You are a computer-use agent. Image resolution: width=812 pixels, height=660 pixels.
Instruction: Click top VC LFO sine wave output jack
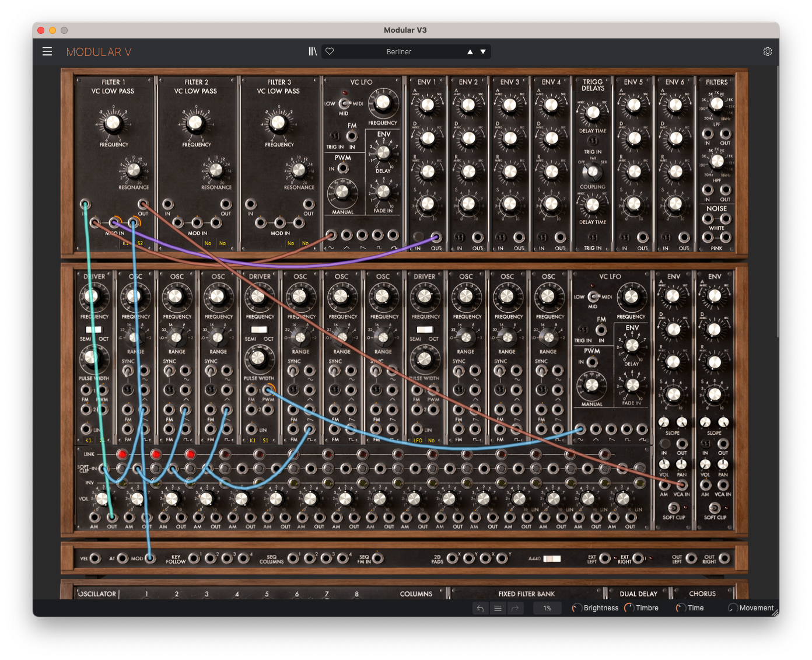point(331,235)
